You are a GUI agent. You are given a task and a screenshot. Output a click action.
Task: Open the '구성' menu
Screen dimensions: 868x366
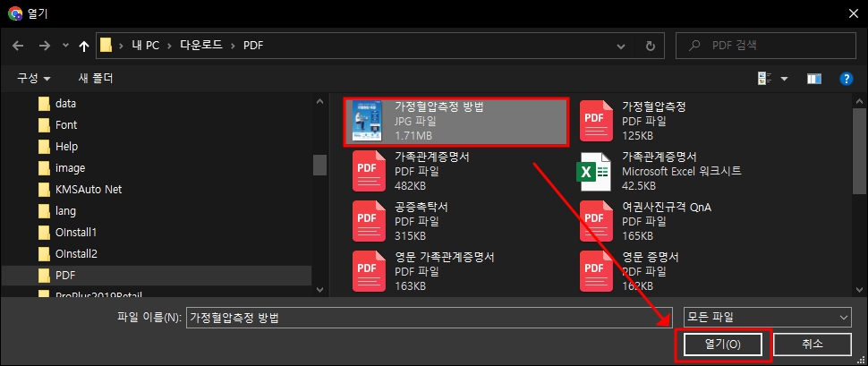point(34,79)
